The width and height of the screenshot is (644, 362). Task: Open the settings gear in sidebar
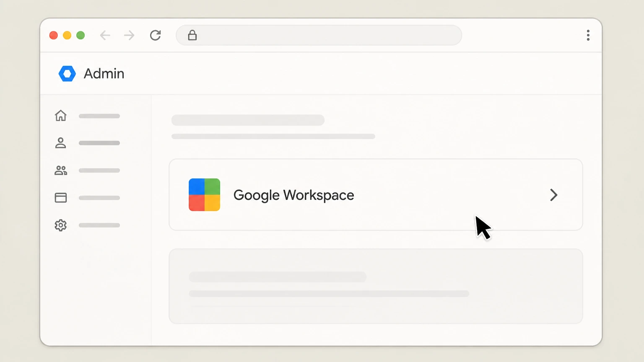click(x=61, y=225)
